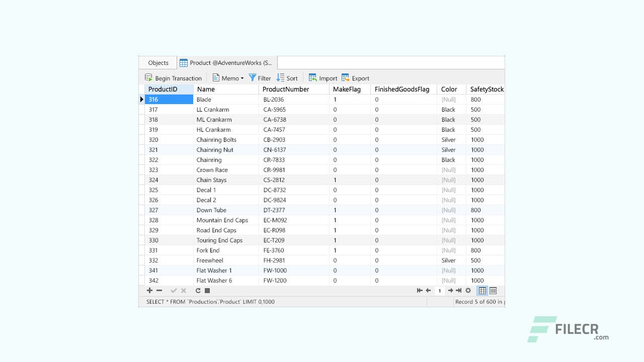Sort the table records

point(287,78)
